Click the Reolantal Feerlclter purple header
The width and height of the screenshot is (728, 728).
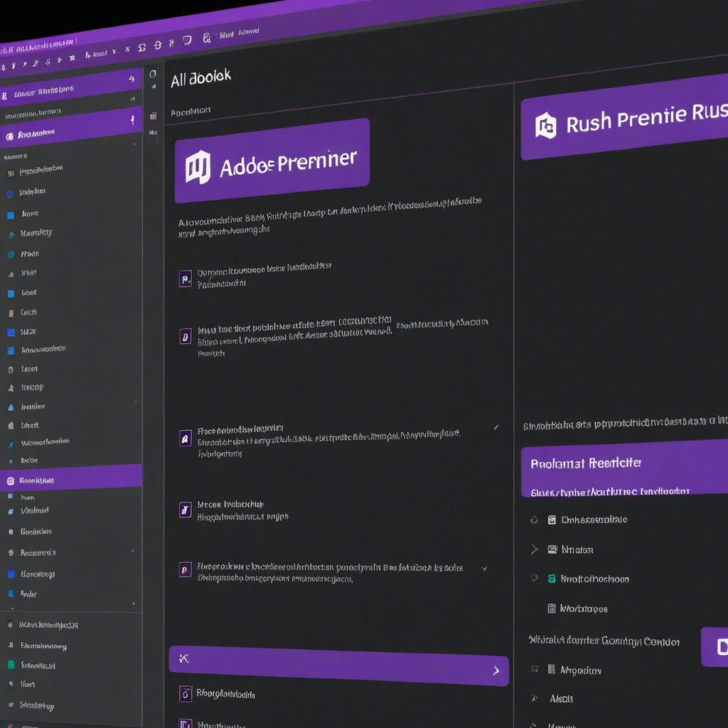(x=624, y=468)
